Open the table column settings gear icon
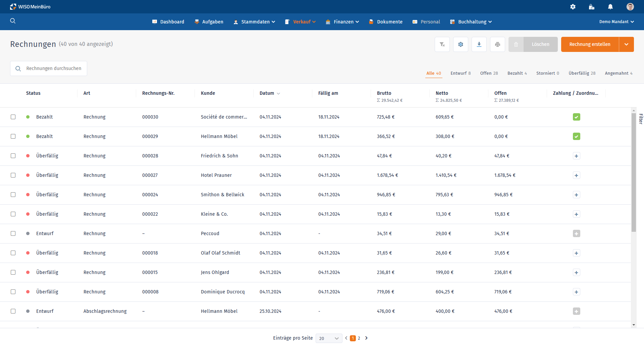 coord(461,44)
